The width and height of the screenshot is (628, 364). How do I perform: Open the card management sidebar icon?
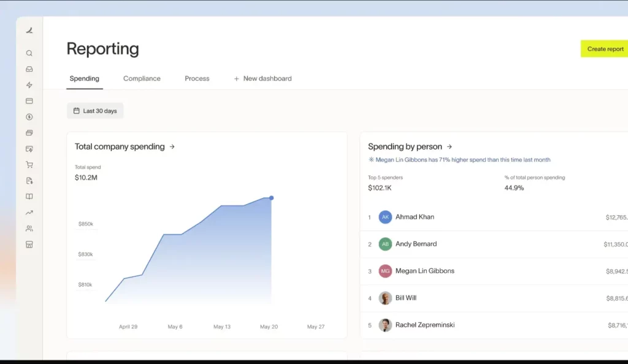[29, 100]
